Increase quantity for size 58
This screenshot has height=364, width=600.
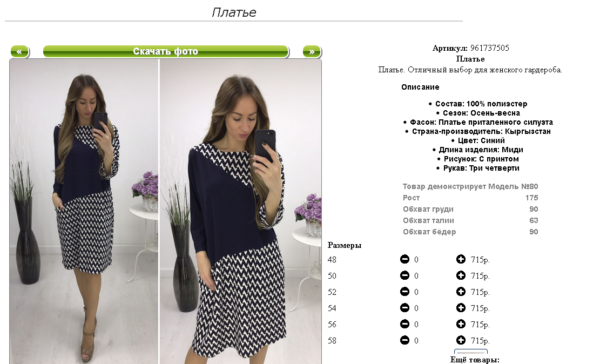461,340
